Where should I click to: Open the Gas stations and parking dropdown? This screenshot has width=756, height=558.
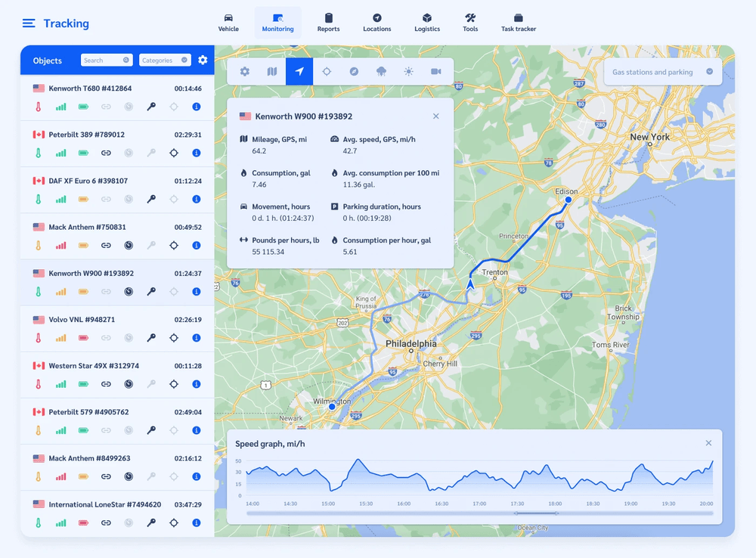tap(662, 73)
